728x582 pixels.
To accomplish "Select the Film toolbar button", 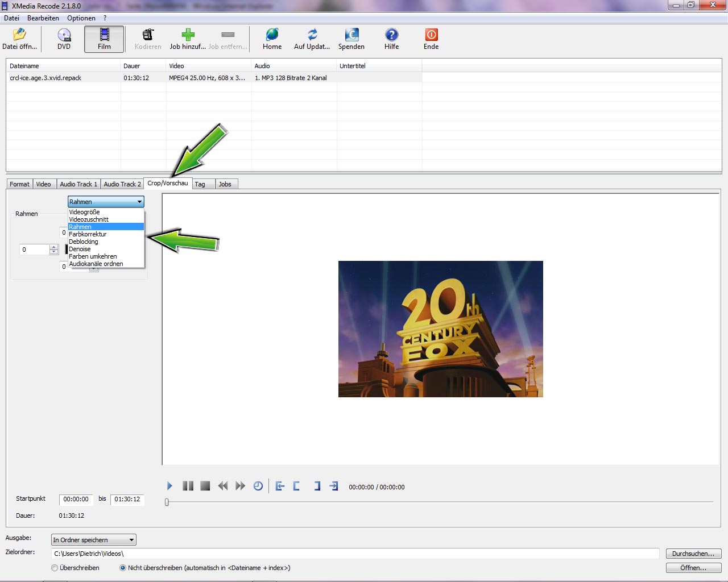I will (x=104, y=39).
